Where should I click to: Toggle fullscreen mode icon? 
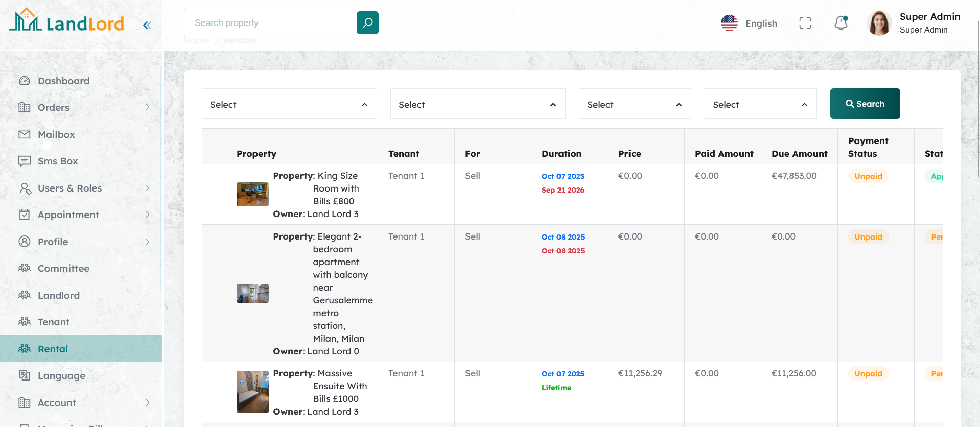click(805, 23)
